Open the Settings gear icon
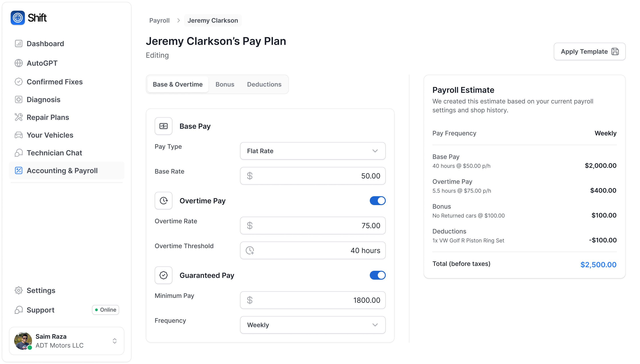Image resolution: width=640 pixels, height=364 pixels. pos(18,290)
